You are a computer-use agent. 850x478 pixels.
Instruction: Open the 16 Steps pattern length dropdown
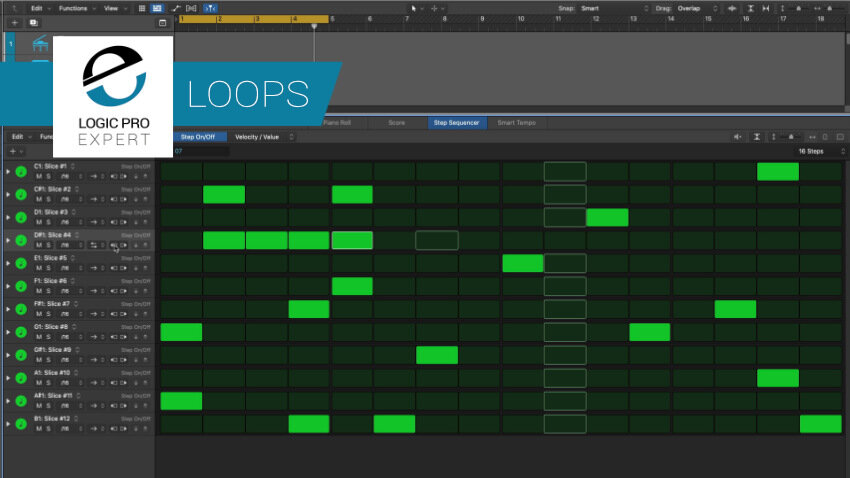pyautogui.click(x=820, y=151)
